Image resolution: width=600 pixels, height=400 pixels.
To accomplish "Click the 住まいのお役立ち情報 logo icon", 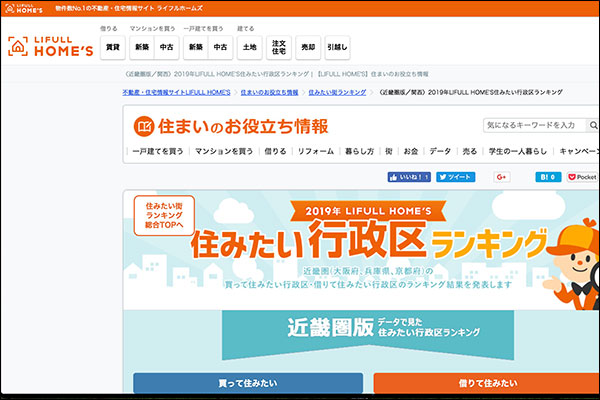I will pyautogui.click(x=147, y=126).
